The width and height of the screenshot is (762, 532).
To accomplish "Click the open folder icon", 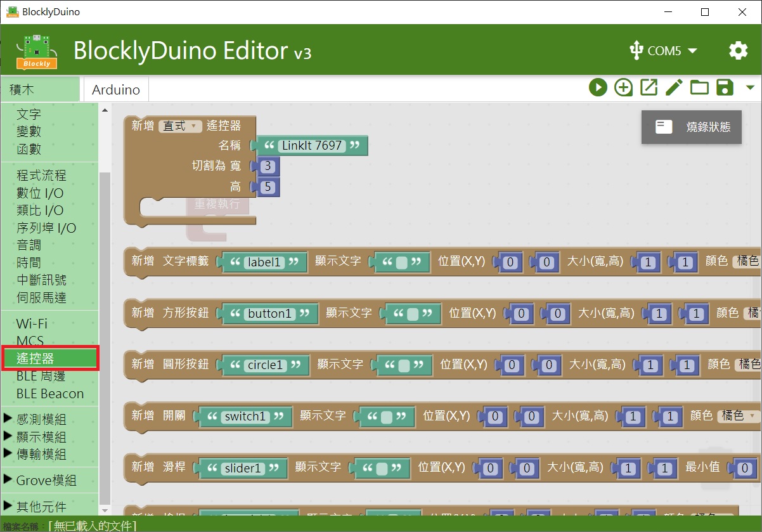I will 699,88.
